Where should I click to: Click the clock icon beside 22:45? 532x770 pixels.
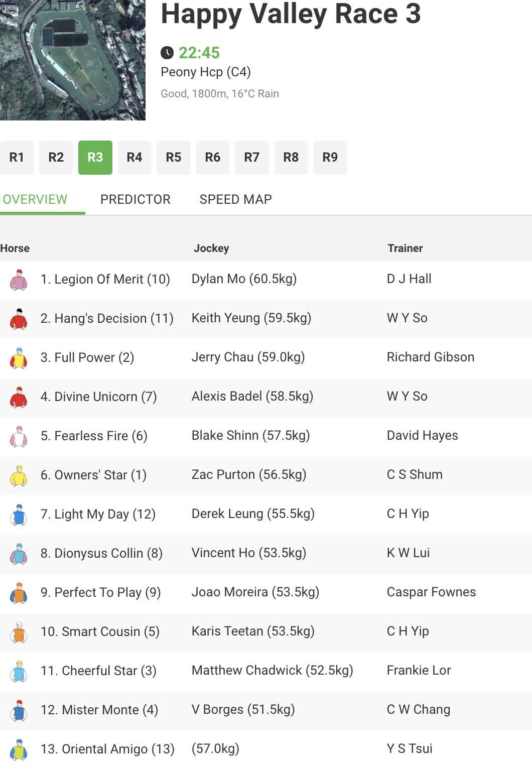tap(167, 53)
